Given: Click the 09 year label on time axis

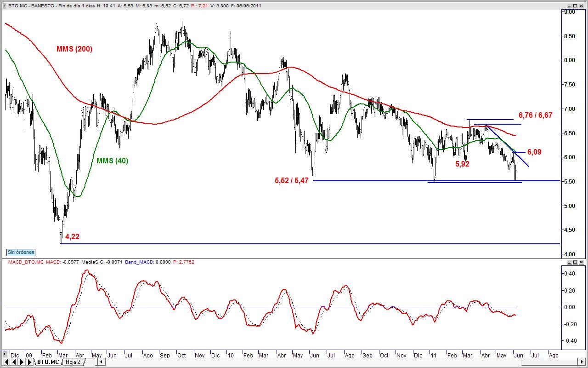Looking at the screenshot, I should pyautogui.click(x=29, y=355).
